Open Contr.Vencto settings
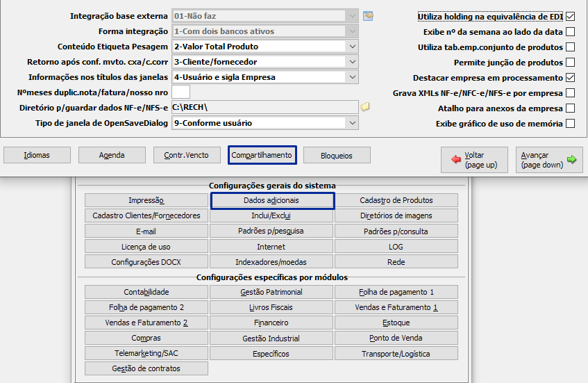 [x=187, y=155]
